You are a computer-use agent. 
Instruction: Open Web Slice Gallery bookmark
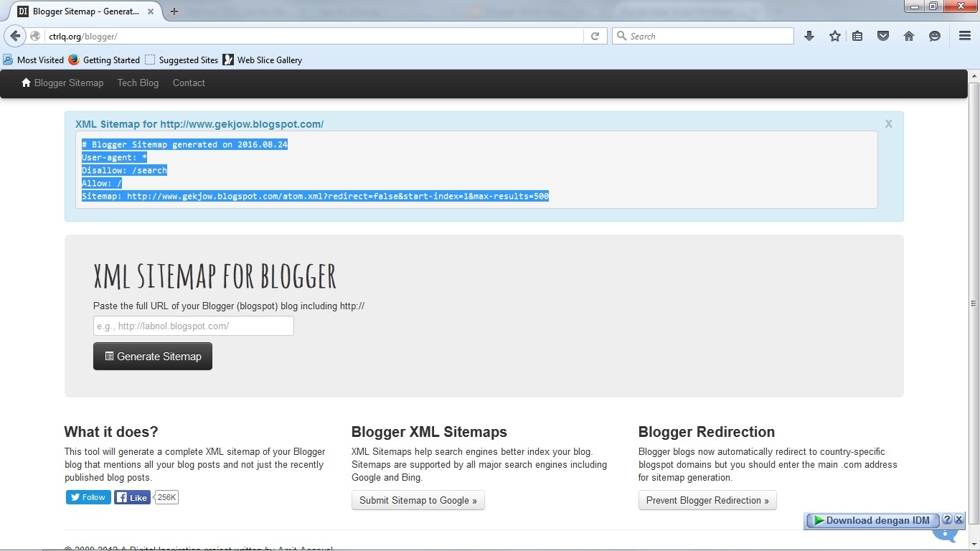pos(263,60)
